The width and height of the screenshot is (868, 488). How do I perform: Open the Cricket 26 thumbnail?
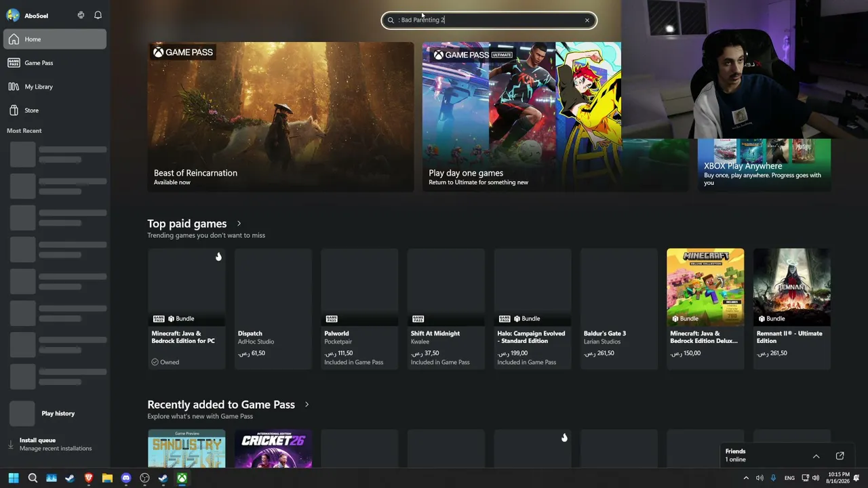[x=273, y=448]
